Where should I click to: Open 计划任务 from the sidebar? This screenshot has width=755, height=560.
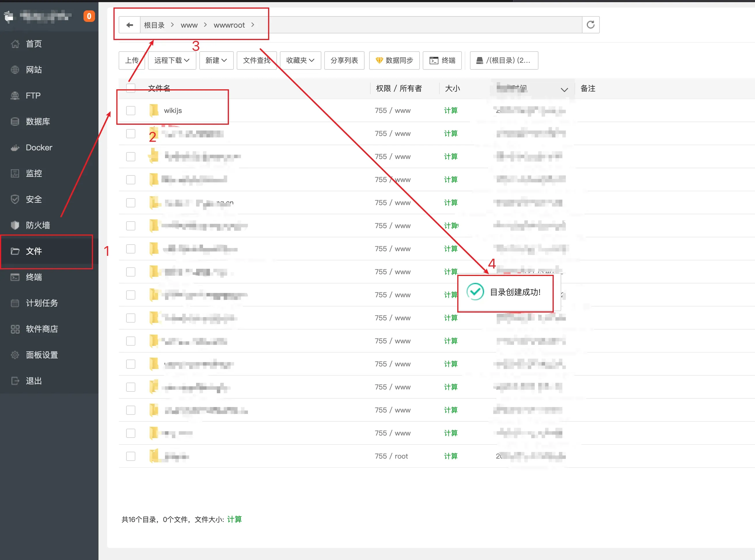(x=42, y=303)
